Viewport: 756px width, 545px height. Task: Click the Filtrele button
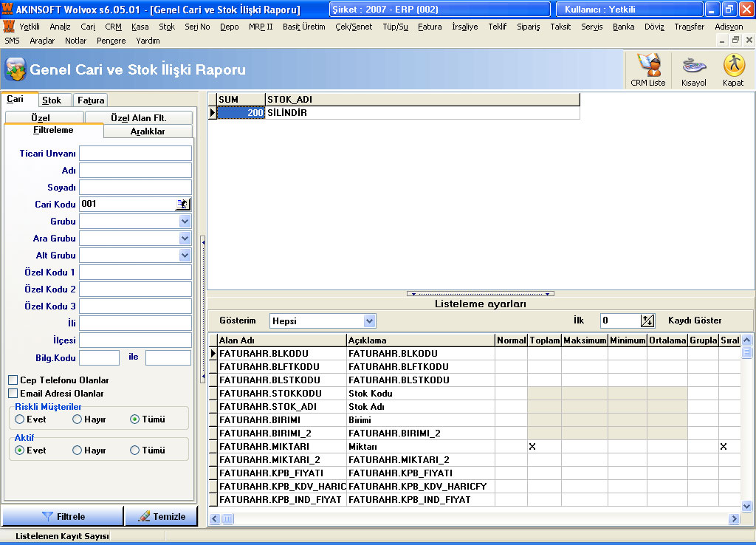click(x=63, y=516)
